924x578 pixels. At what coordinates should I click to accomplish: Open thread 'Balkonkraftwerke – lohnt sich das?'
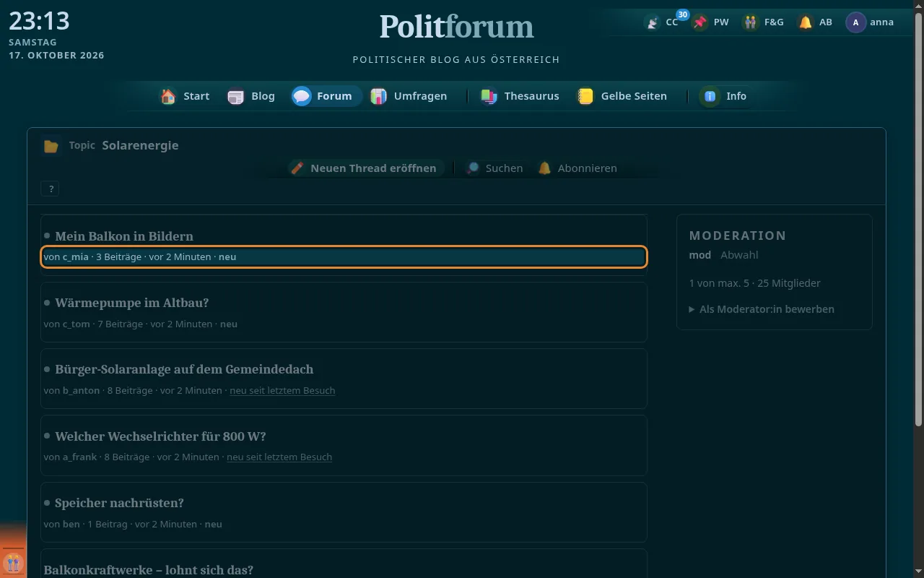[x=148, y=570]
